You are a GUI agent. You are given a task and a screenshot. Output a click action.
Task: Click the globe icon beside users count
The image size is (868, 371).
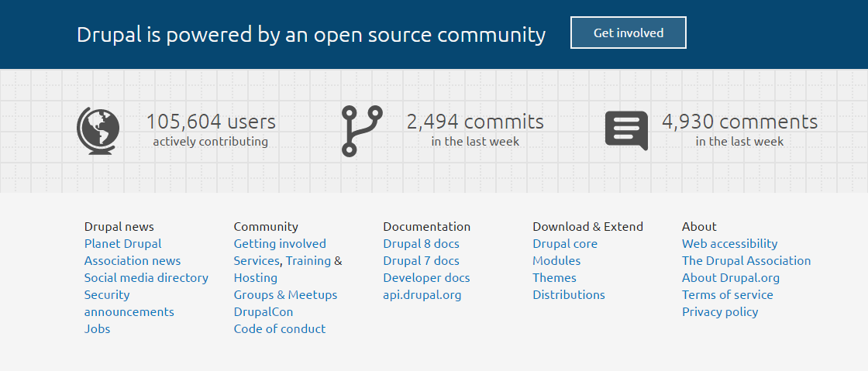98,130
